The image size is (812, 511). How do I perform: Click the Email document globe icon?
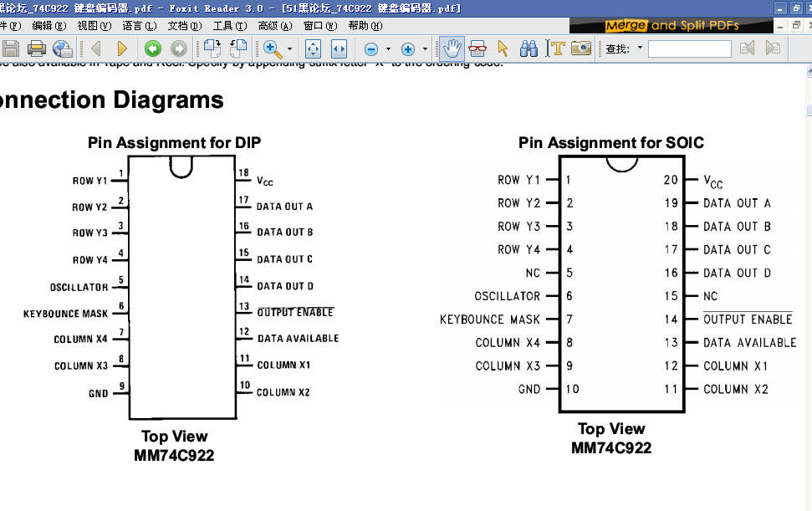(63, 49)
